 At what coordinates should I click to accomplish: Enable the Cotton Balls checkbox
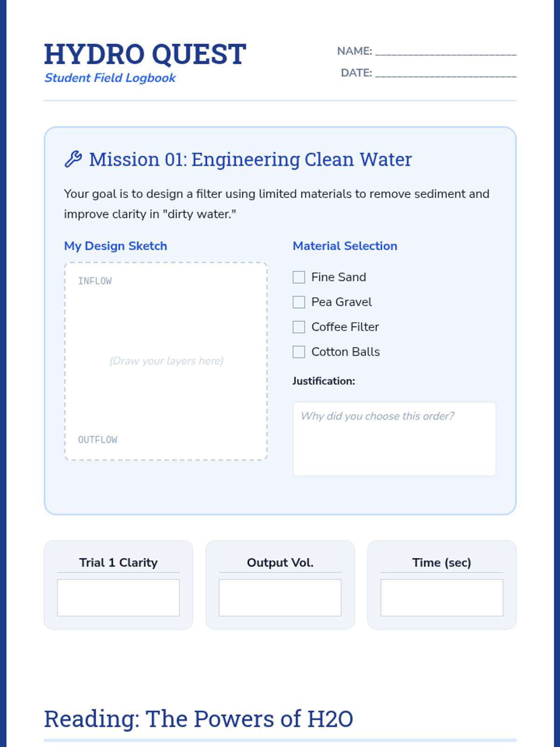coord(299,352)
